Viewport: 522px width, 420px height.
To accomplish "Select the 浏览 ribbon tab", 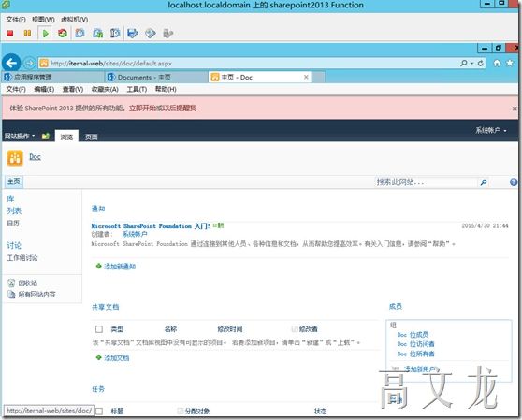I will click(66, 137).
